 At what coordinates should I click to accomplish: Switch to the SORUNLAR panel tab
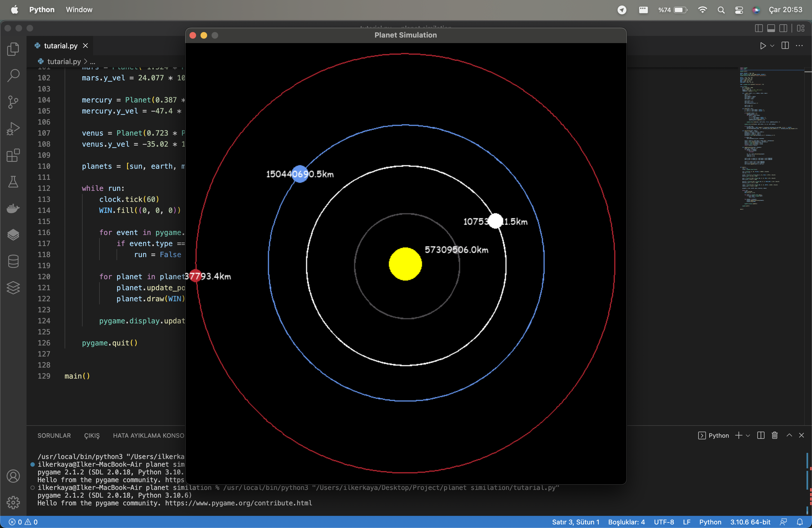click(54, 435)
